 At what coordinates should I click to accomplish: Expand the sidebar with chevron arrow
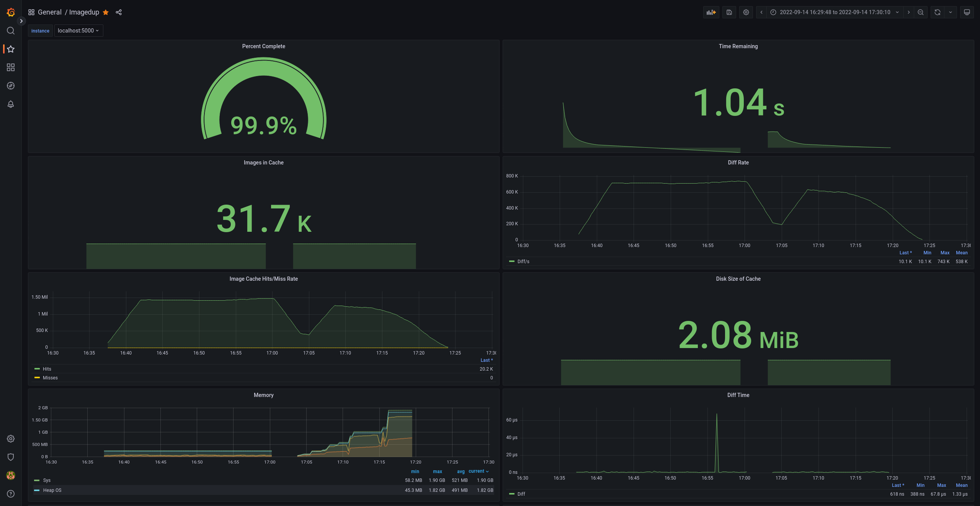point(21,21)
